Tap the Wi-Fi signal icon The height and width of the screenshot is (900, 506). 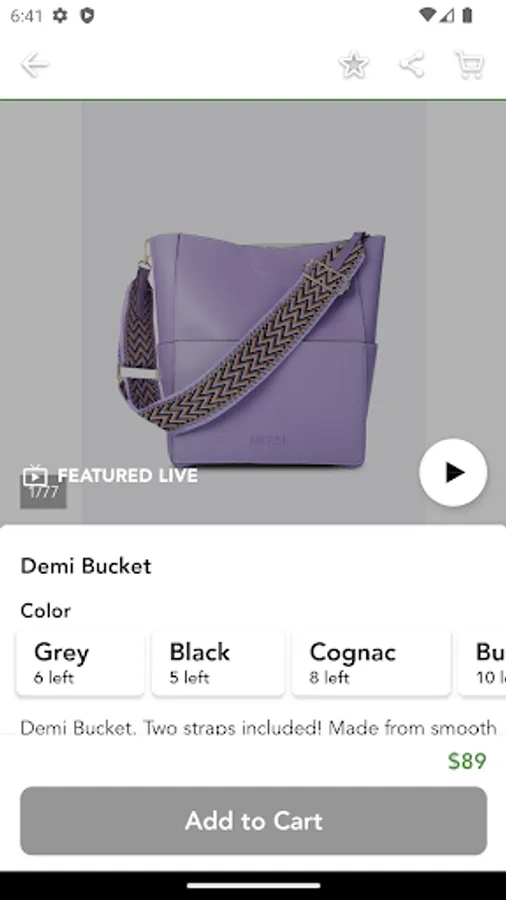427,15
